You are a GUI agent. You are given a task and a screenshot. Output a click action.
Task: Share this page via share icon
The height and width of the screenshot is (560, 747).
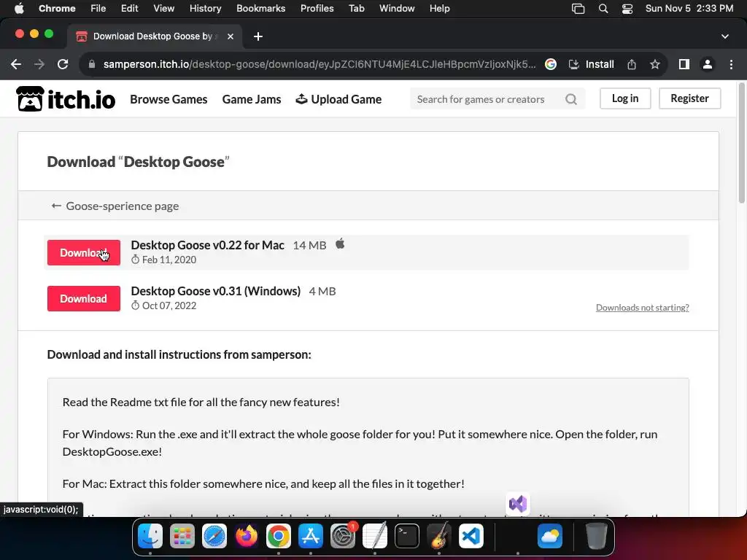[632, 64]
